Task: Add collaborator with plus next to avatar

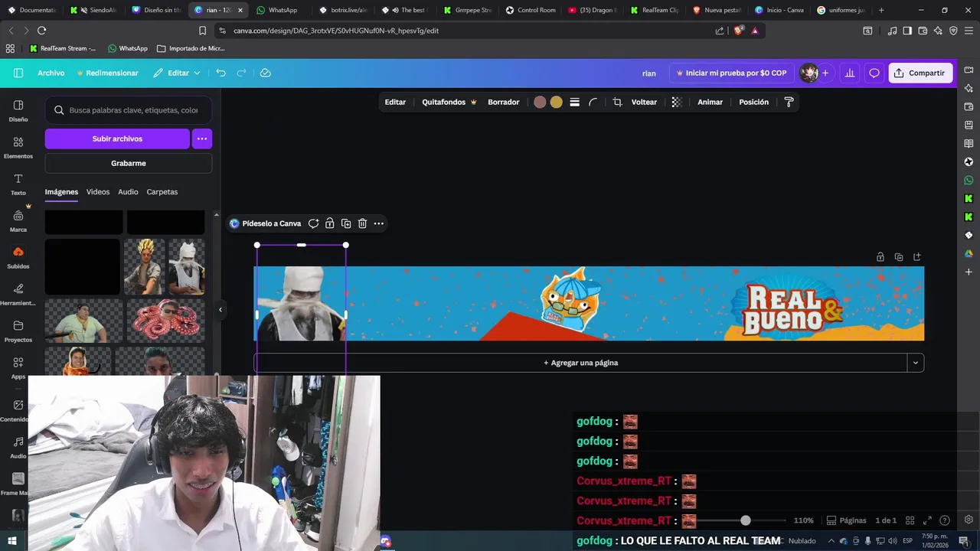Action: tap(825, 73)
